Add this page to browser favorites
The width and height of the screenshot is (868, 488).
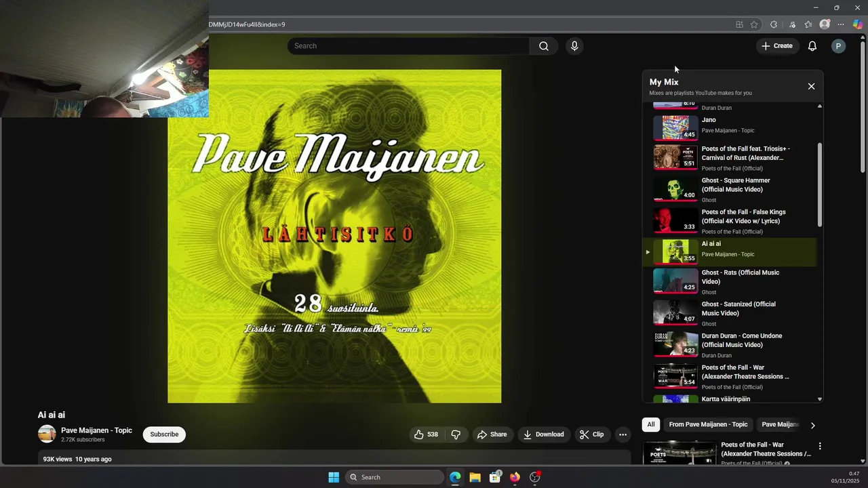click(754, 24)
